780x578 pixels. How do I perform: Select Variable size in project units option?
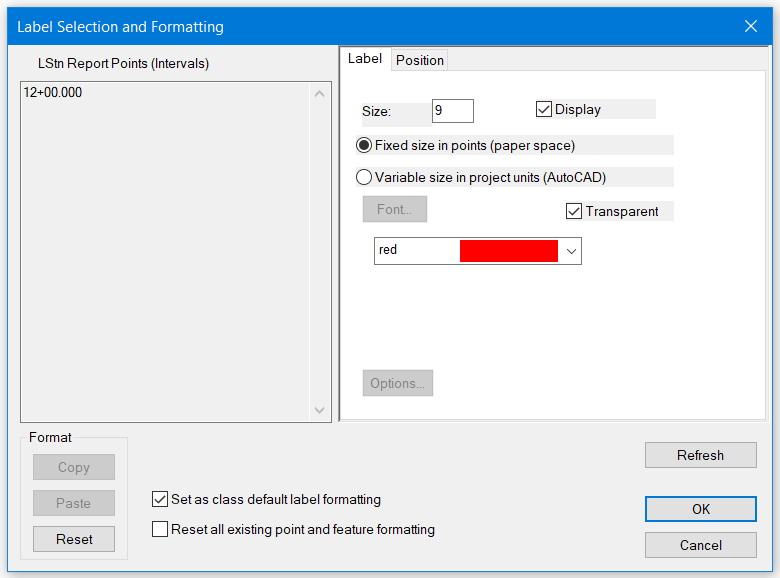(365, 178)
